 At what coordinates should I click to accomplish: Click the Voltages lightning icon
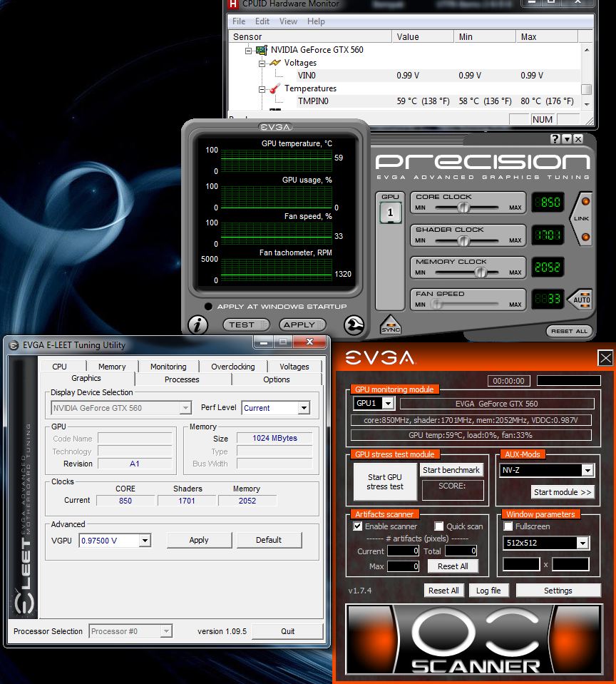(x=275, y=63)
